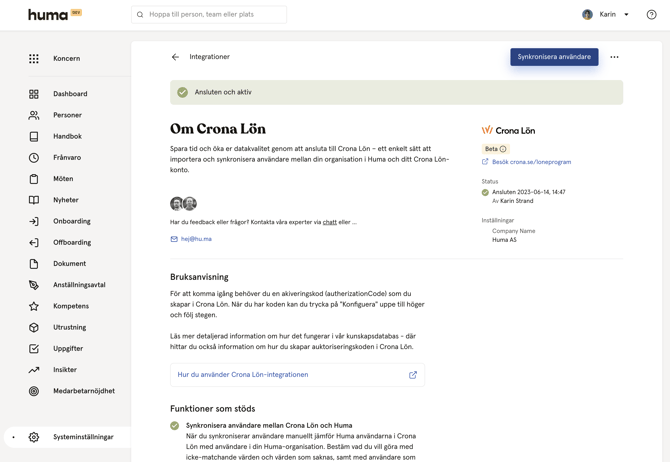Select Handbok in the sidebar
Screen dimensions: 670x462
68,136
